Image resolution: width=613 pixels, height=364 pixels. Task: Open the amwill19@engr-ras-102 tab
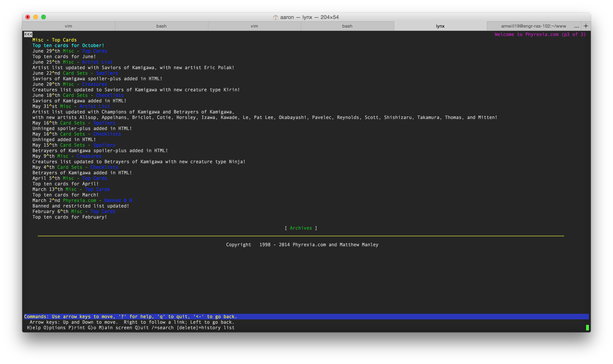tap(534, 26)
